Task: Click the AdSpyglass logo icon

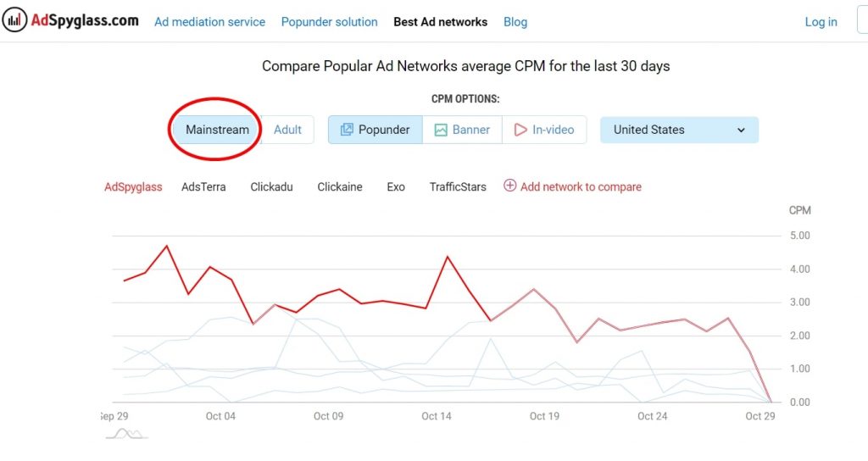Action: [x=14, y=20]
